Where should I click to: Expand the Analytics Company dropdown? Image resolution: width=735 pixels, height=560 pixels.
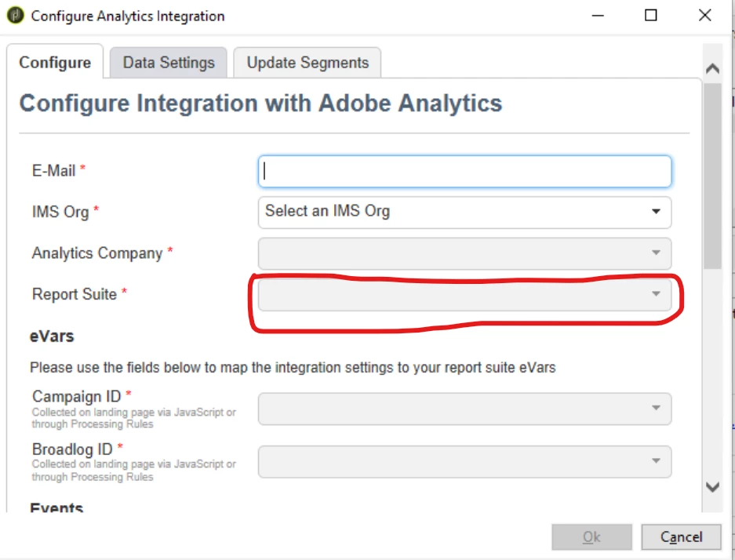(464, 253)
